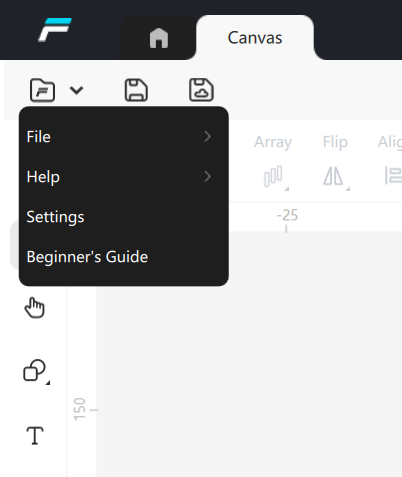Click the -25 ruler marking

pos(287,215)
